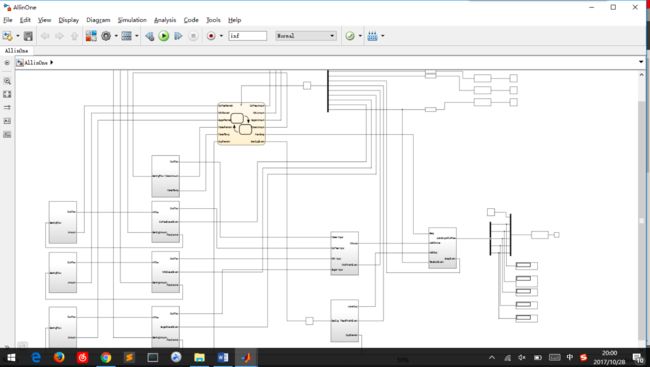Click the Step Back icon
Screen dimensions: 650x367
pos(150,36)
